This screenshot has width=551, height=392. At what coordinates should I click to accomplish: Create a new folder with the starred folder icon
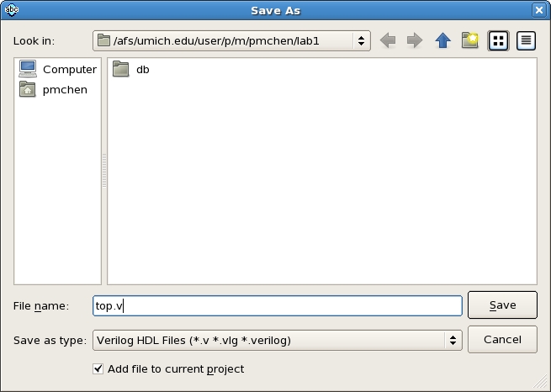coord(470,40)
